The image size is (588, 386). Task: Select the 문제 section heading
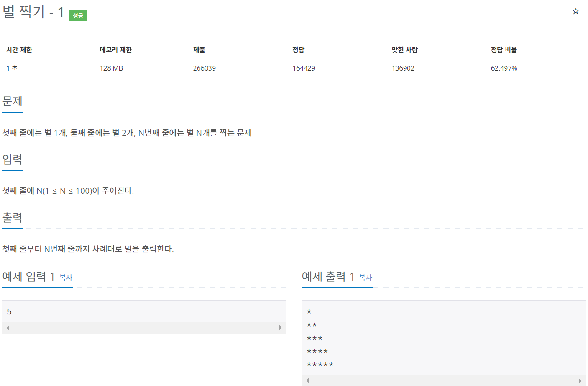pos(12,101)
